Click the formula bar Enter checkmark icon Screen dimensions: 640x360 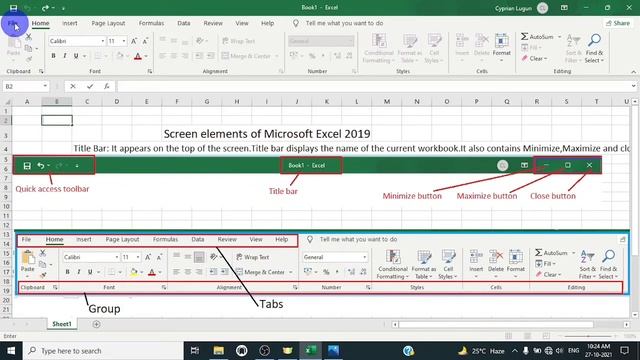point(90,86)
